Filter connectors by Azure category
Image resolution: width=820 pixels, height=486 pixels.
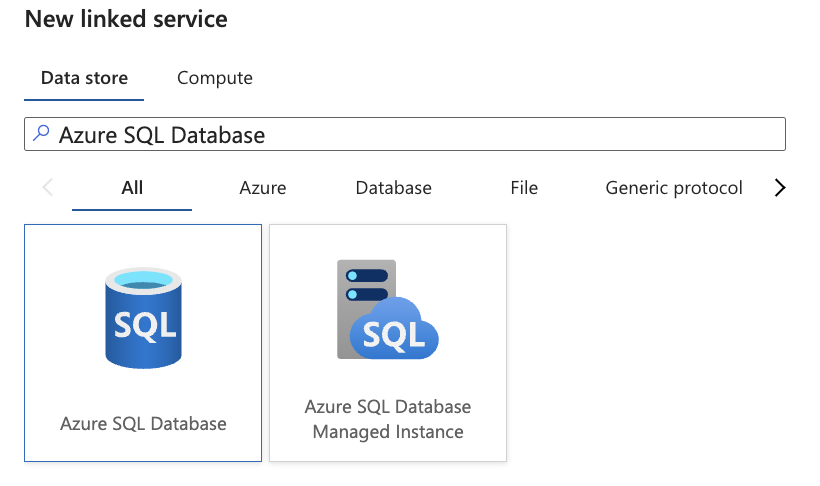pyautogui.click(x=263, y=188)
